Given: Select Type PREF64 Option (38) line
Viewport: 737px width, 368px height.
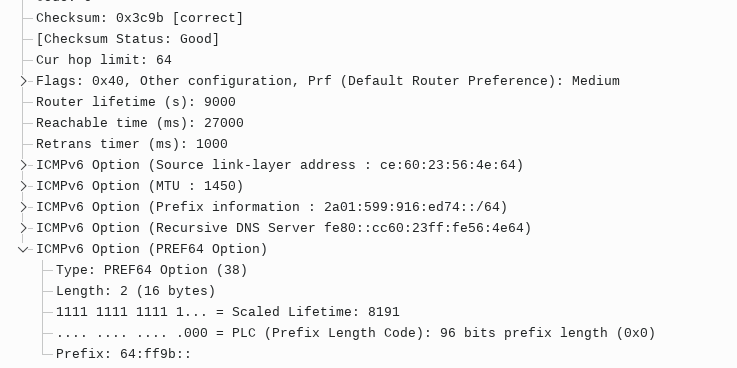Looking at the screenshot, I should 151,270.
